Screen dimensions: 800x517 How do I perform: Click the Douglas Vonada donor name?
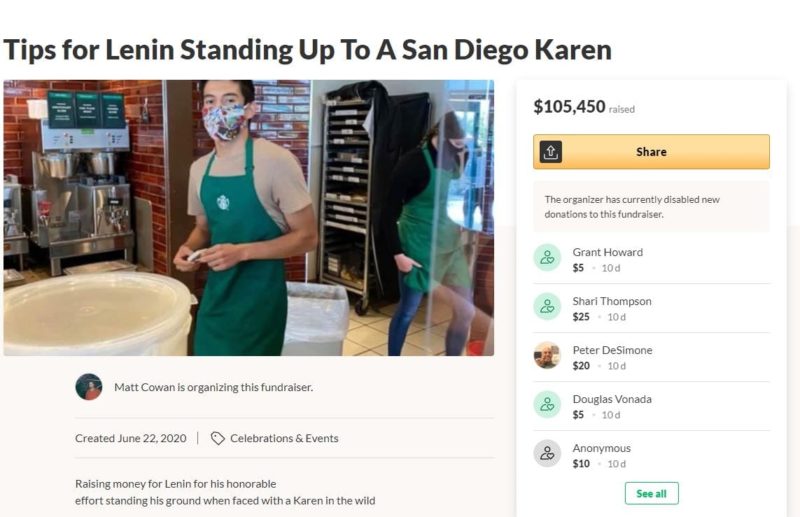pos(612,399)
